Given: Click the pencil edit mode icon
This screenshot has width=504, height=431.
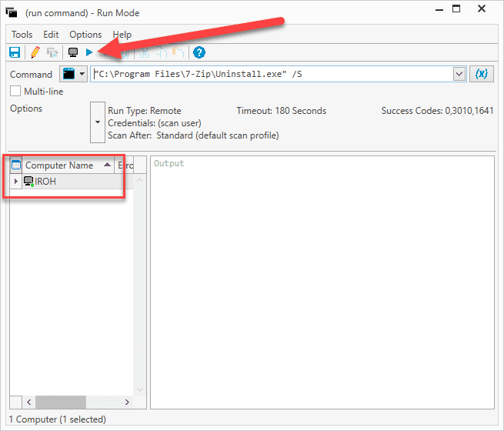Looking at the screenshot, I should click(35, 52).
